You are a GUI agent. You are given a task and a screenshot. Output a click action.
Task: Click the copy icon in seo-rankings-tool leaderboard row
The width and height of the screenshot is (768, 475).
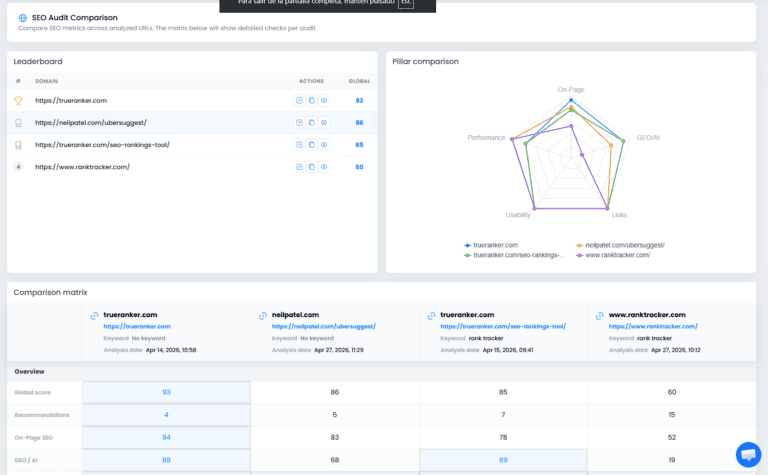click(x=312, y=144)
